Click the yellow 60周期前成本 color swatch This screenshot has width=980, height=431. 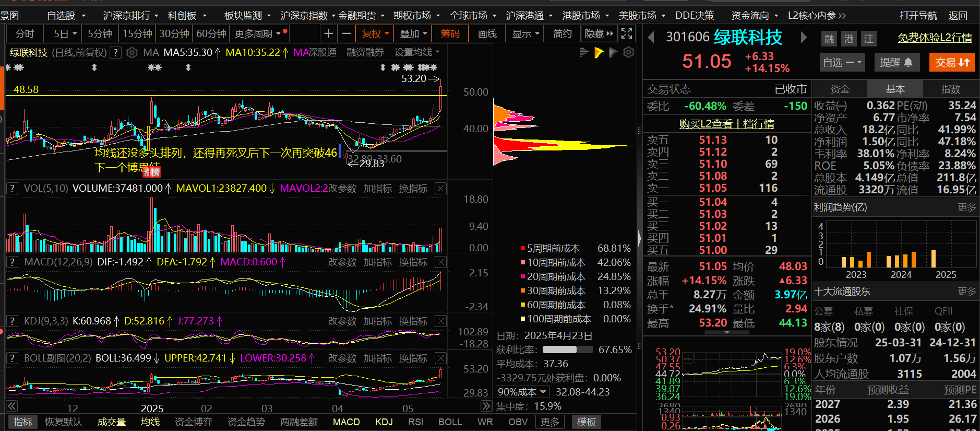pyautogui.click(x=522, y=305)
